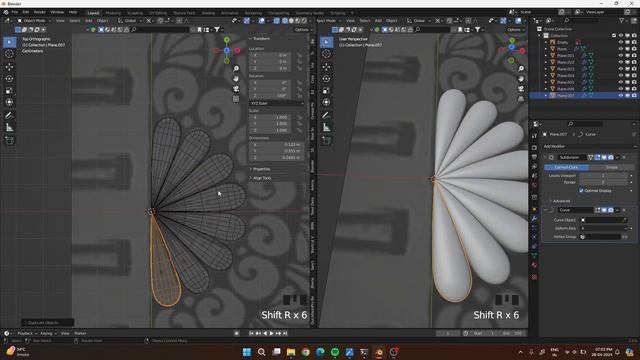Select the Add Cube tool in left viewport
The image size is (640, 360).
pyautogui.click(x=9, y=140)
